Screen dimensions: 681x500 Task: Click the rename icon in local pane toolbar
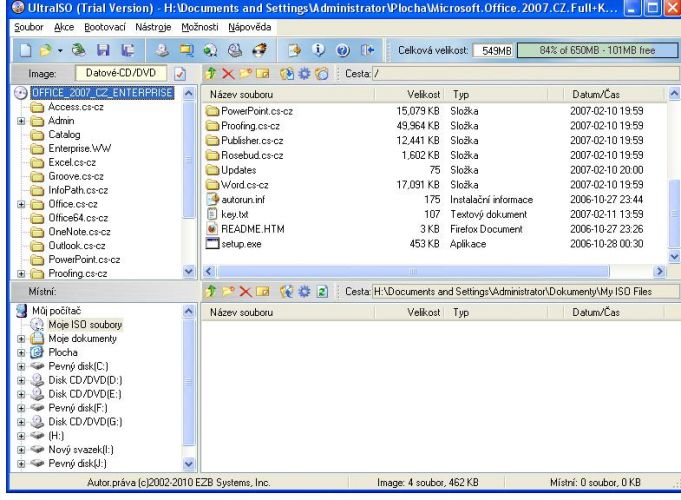263,291
